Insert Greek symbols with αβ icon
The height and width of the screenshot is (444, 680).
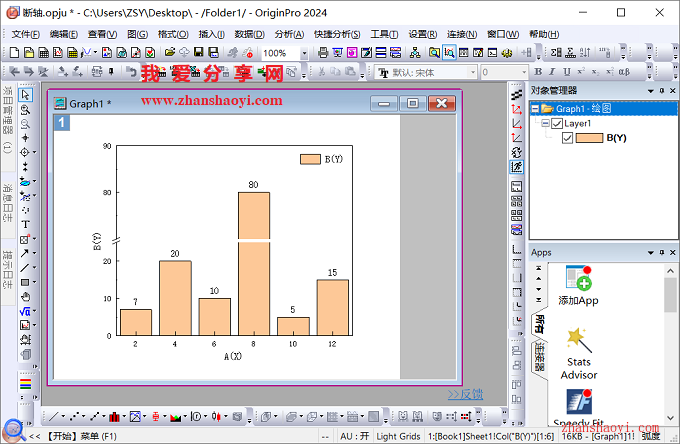click(x=624, y=72)
